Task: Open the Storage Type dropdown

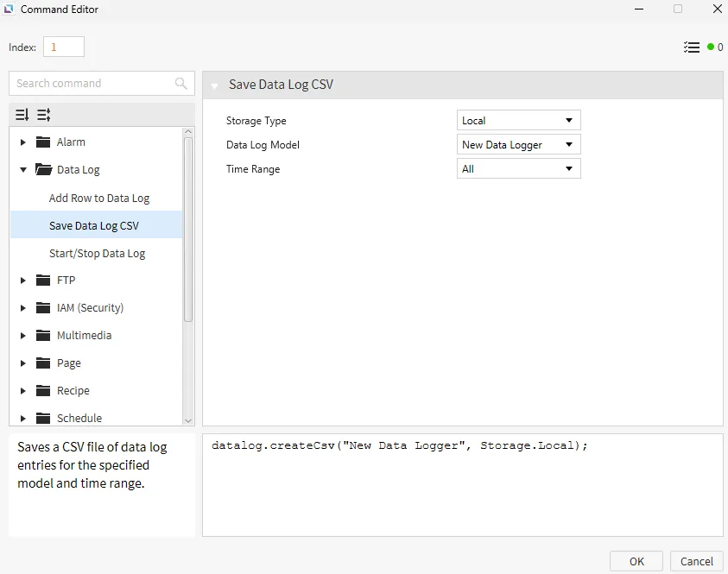Action: (518, 121)
